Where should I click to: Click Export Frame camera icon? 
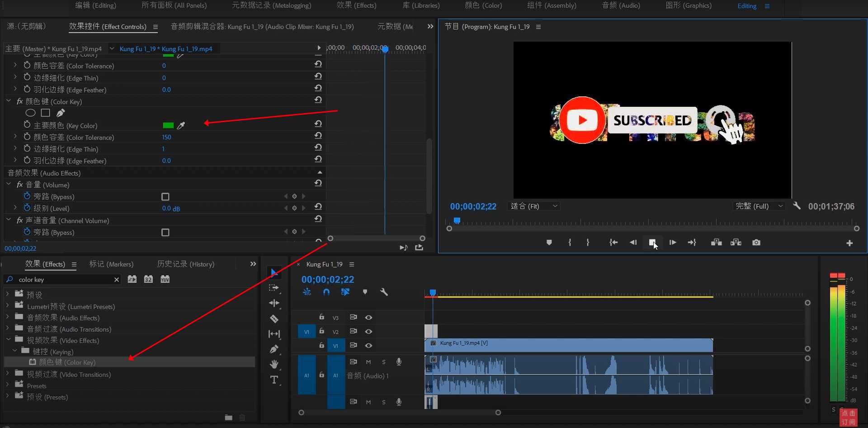(x=756, y=243)
